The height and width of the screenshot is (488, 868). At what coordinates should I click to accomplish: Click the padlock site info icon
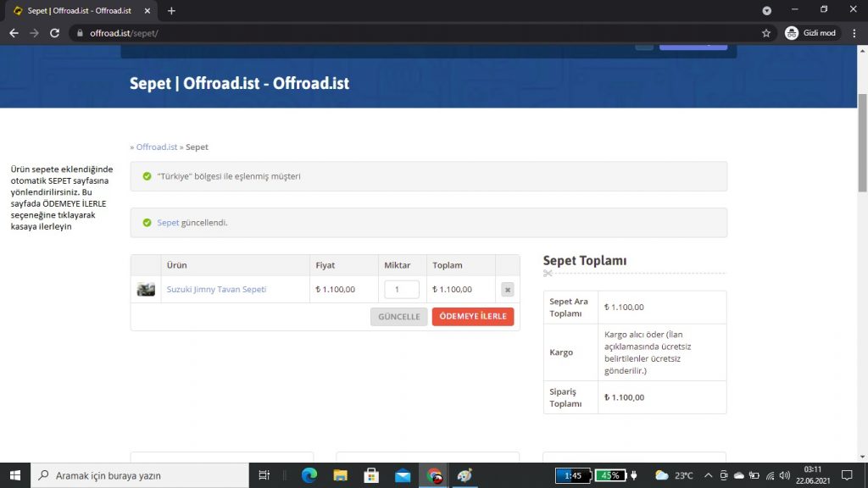(80, 33)
